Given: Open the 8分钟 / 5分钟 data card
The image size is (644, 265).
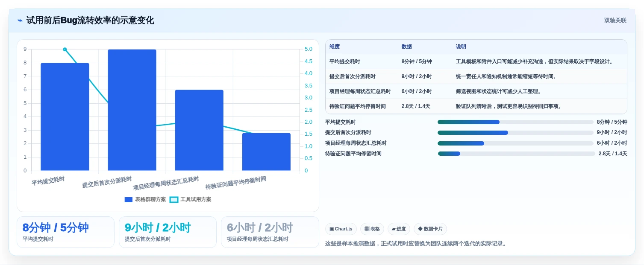Looking at the screenshot, I should 65,232.
